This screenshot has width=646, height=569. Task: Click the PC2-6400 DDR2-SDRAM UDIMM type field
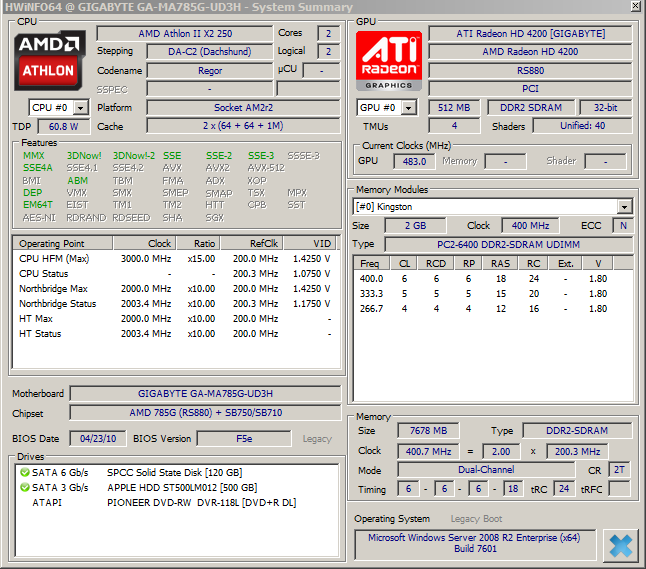pyautogui.click(x=508, y=245)
